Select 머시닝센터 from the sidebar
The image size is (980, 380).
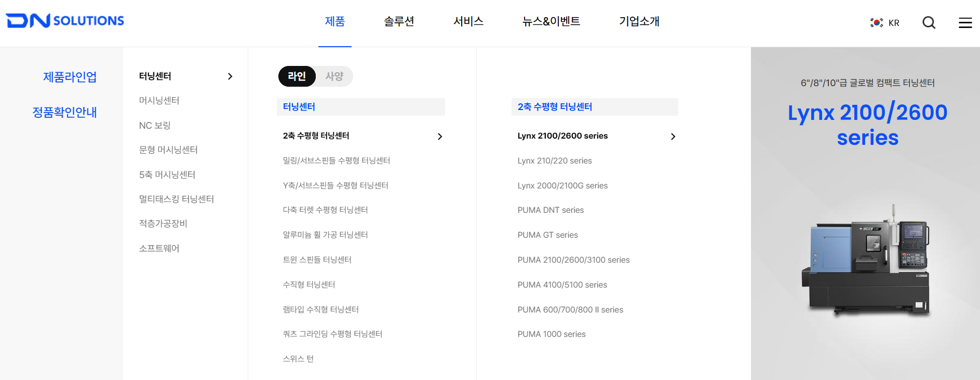pos(157,100)
